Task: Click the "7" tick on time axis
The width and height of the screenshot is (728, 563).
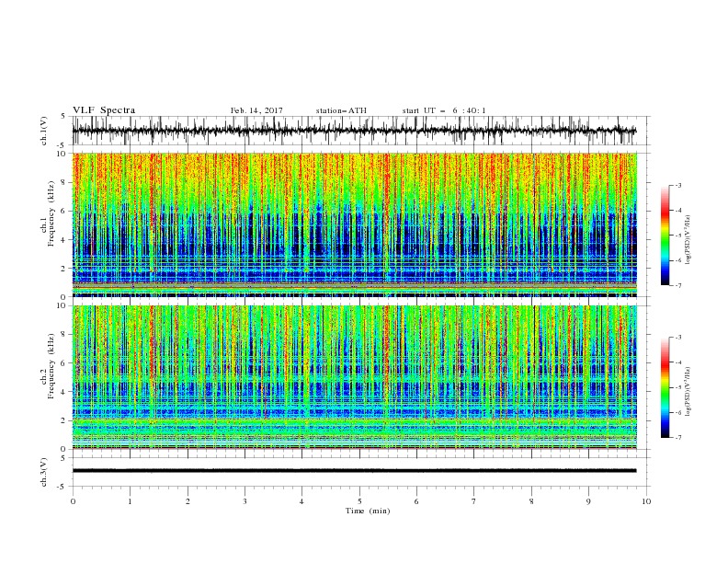Action: 474,501
